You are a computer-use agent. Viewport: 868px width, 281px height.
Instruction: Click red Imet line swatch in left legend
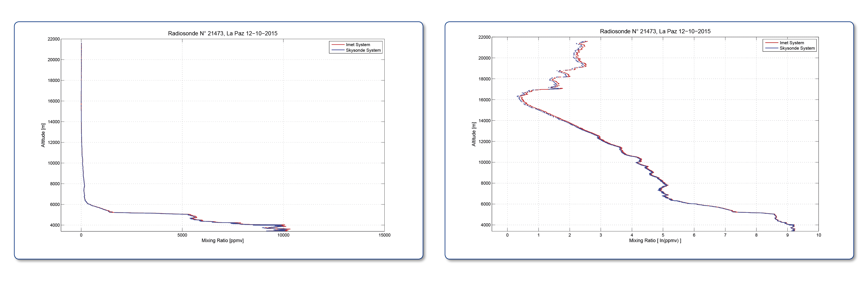coord(338,44)
